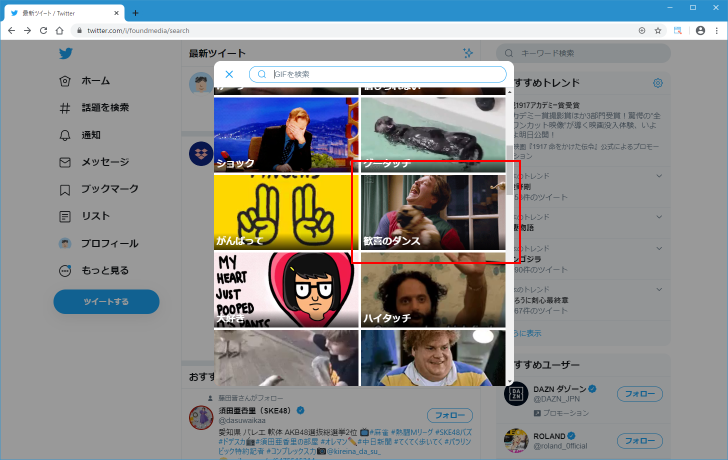Screen dimensions: 728x460
Task: Select the 最新ツイート / Twitter browser tab
Action: [65, 13]
